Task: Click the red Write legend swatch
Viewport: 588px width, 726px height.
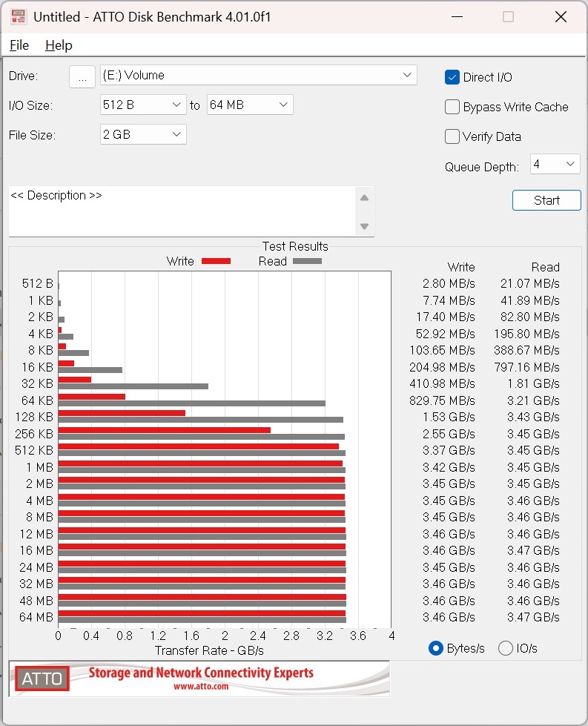Action: coord(216,261)
